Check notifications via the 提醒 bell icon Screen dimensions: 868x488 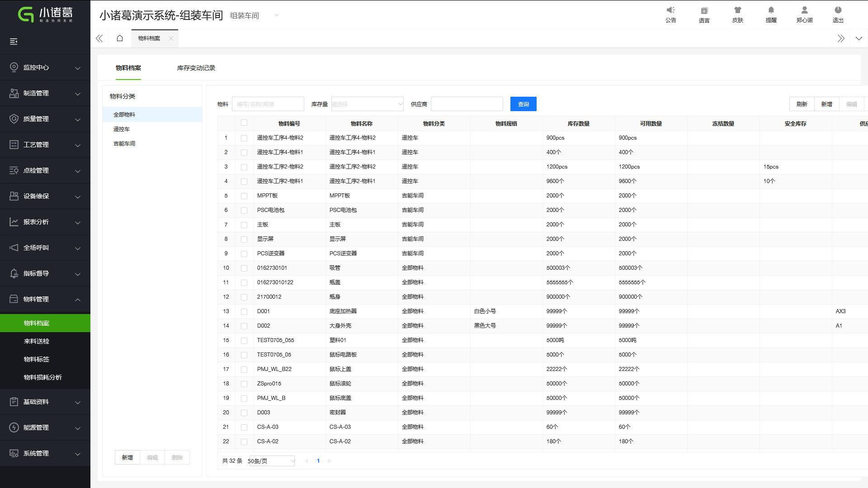point(771,14)
